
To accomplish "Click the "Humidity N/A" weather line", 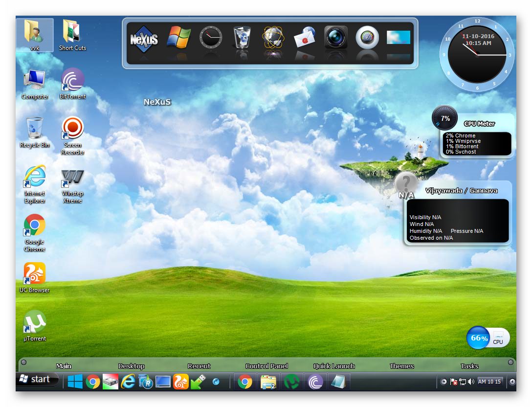I will [426, 231].
